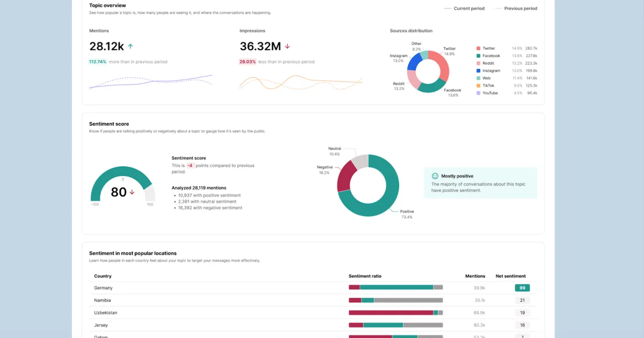Image resolution: width=644 pixels, height=338 pixels.
Task: Click the green up arrow beside 28.12k
Action: (130, 47)
